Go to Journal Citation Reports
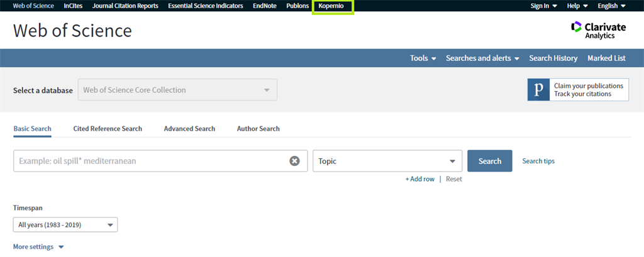644x257 pixels. tap(125, 6)
